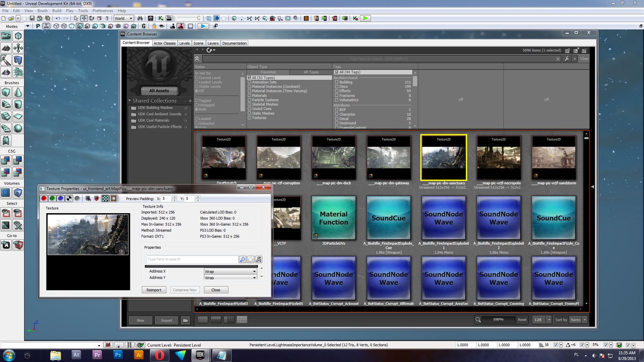Open file icon in main toolbar
This screenshot has height=362, width=644.
(x=11, y=18)
